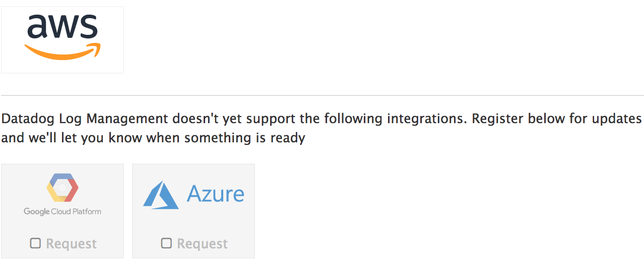Click the horizontal divider below AWS tile
The image size is (644, 265).
click(x=323, y=95)
